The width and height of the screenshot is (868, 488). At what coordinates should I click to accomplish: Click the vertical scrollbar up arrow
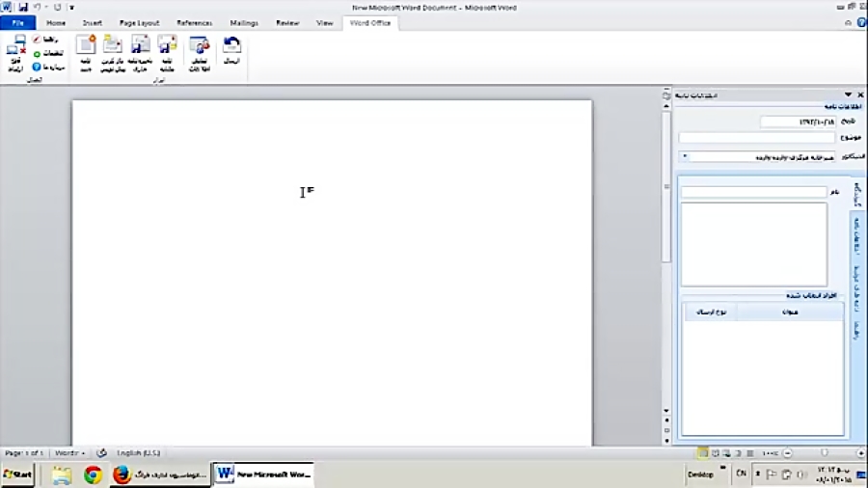(665, 106)
